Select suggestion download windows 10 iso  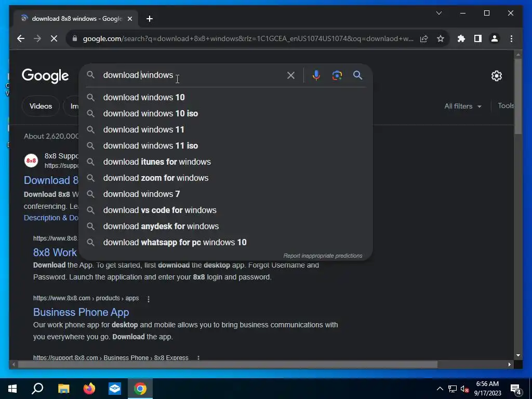[225, 113]
